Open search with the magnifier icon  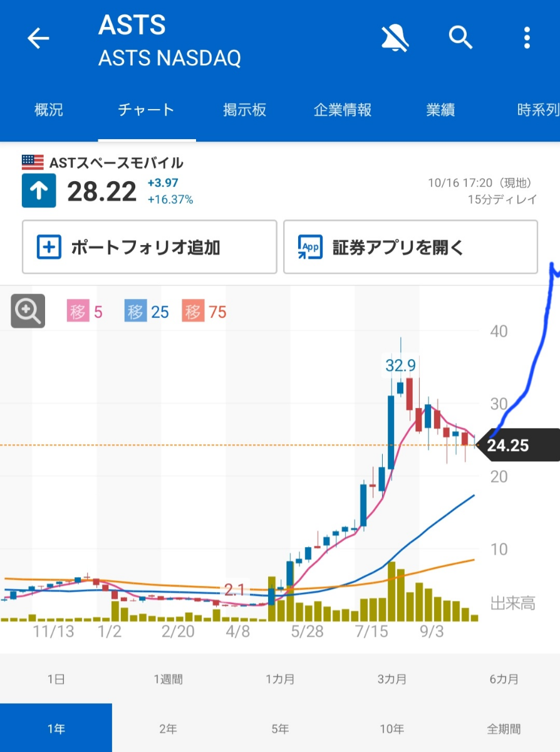(x=460, y=39)
